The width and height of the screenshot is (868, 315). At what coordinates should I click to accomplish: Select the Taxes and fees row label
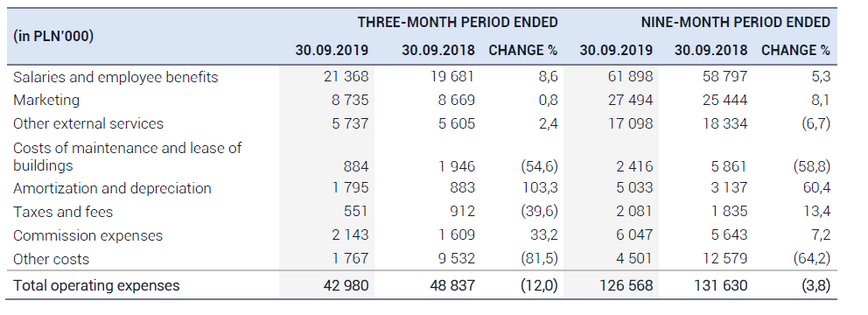point(63,212)
